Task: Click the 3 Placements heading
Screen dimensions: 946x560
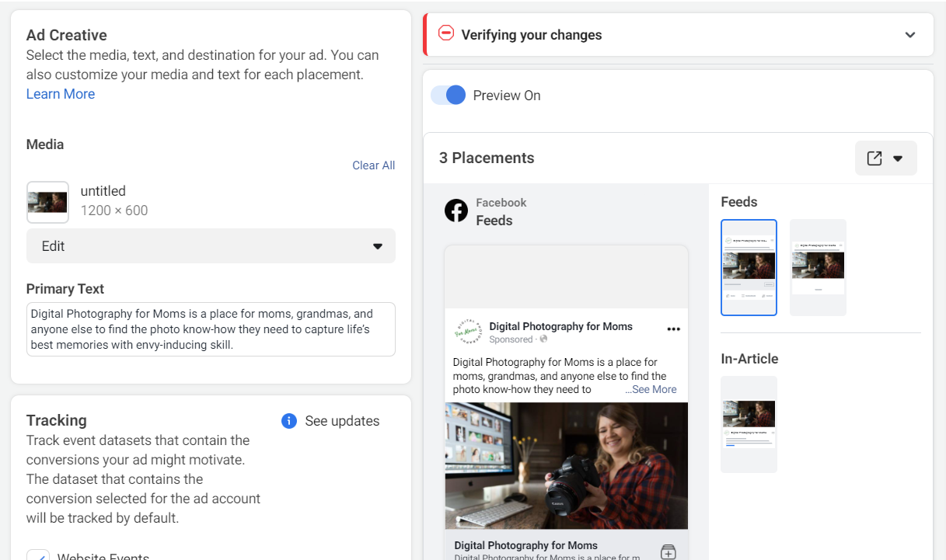Action: 487,158
